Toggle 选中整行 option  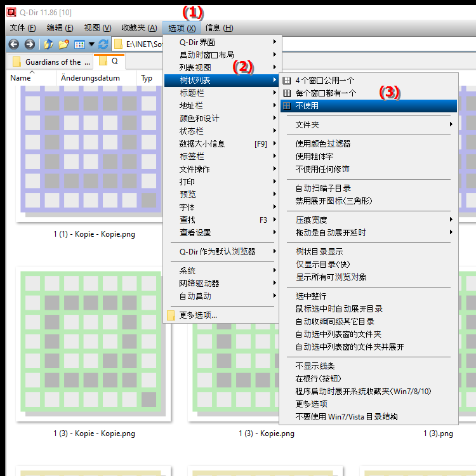369,296
